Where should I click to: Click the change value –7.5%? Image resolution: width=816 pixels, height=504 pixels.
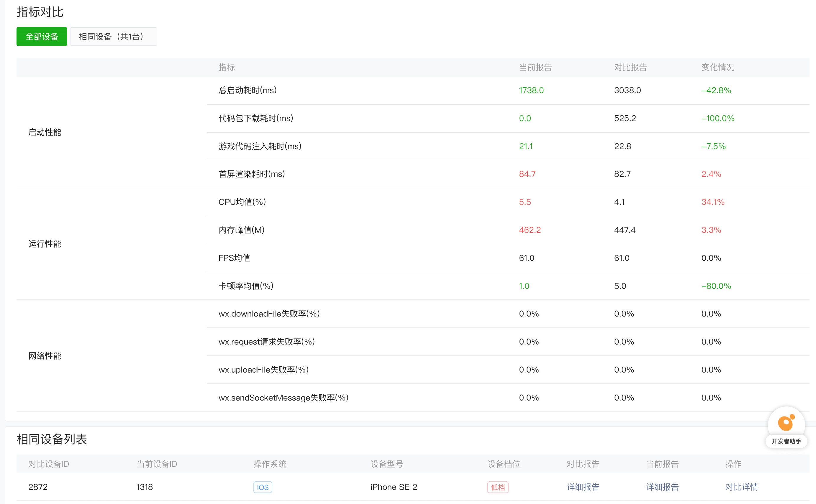(714, 146)
